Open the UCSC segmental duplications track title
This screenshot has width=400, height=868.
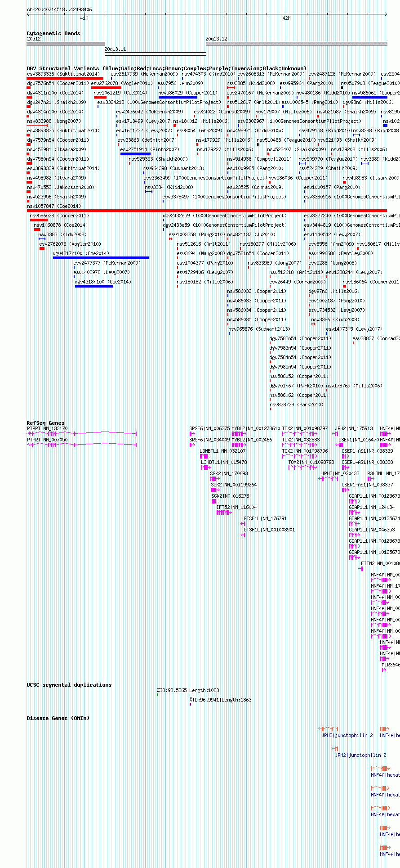[x=69, y=685]
